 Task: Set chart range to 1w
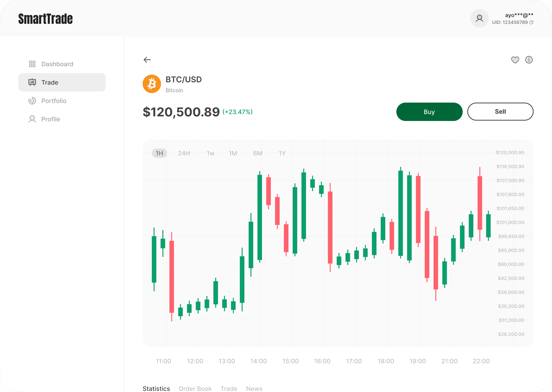210,153
